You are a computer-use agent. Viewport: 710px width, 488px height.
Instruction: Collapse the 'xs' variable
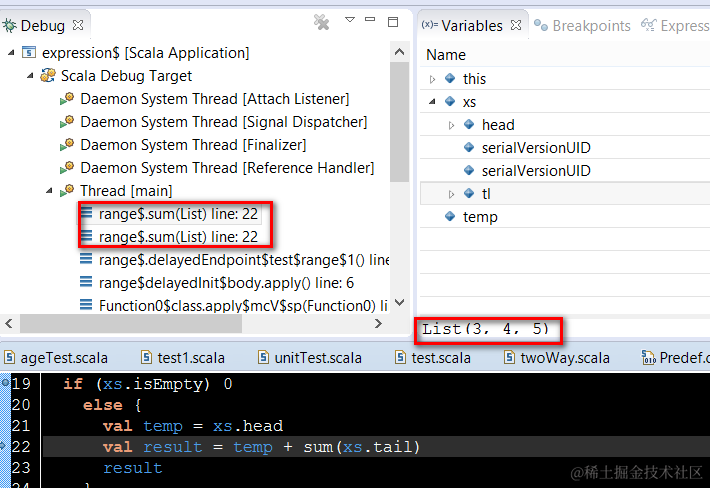point(432,102)
